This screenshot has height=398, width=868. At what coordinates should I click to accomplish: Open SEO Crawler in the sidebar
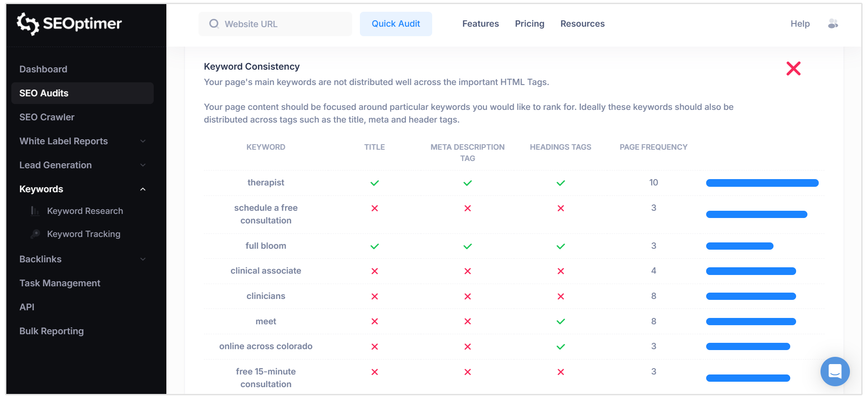(x=47, y=117)
